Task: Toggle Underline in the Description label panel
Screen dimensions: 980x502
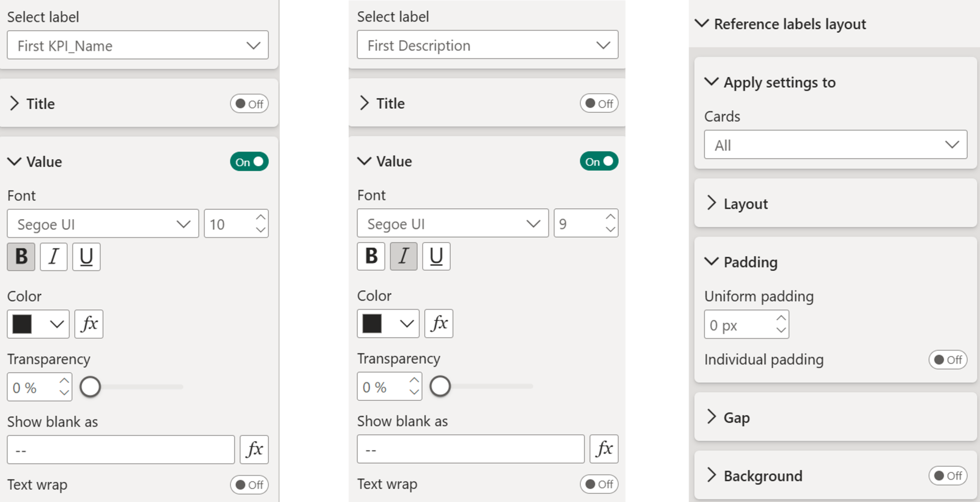Action: coord(436,256)
